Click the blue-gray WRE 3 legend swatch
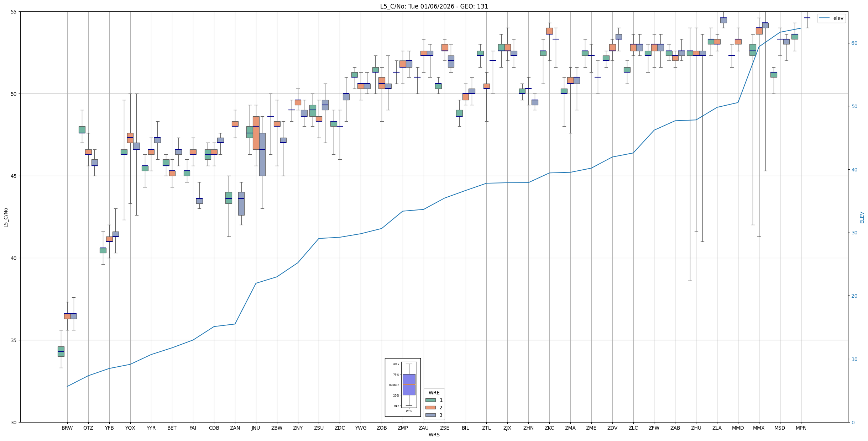 point(430,415)
